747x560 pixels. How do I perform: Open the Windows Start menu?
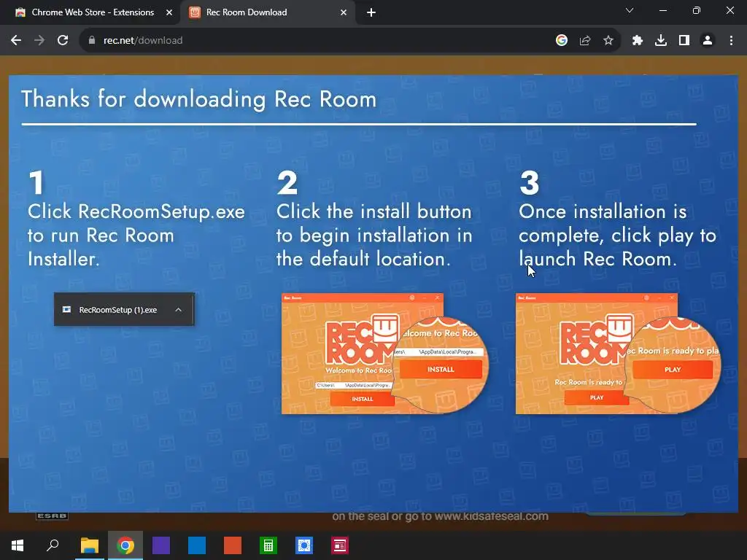point(18,545)
